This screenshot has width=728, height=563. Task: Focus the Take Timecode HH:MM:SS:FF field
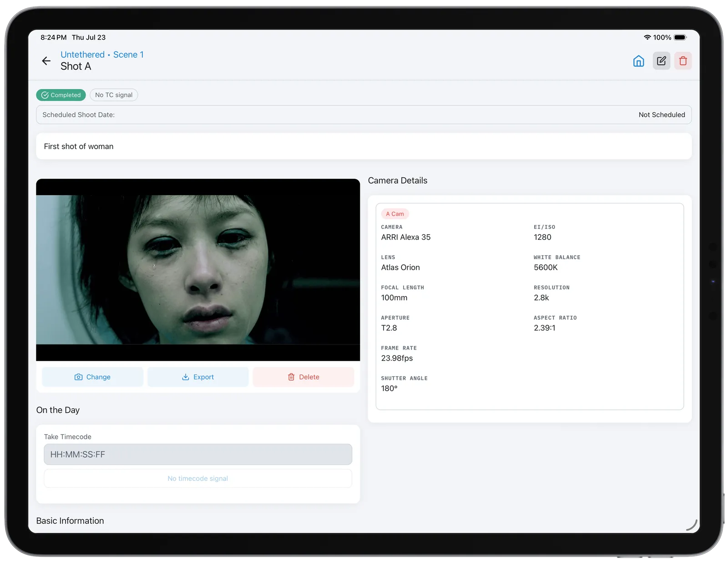198,454
